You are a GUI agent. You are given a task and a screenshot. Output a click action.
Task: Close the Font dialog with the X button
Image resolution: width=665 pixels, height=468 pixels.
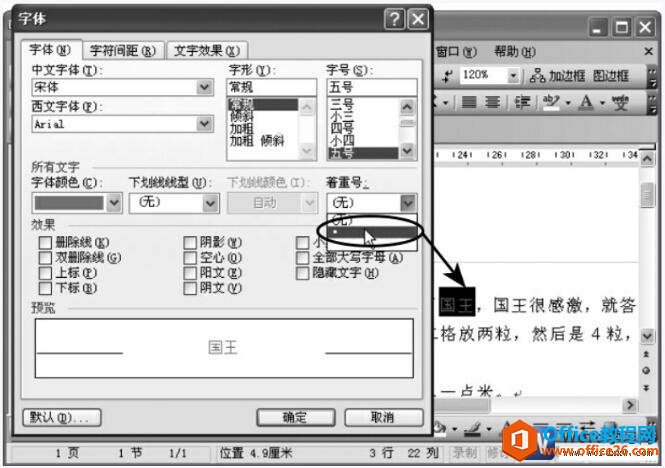click(x=418, y=19)
